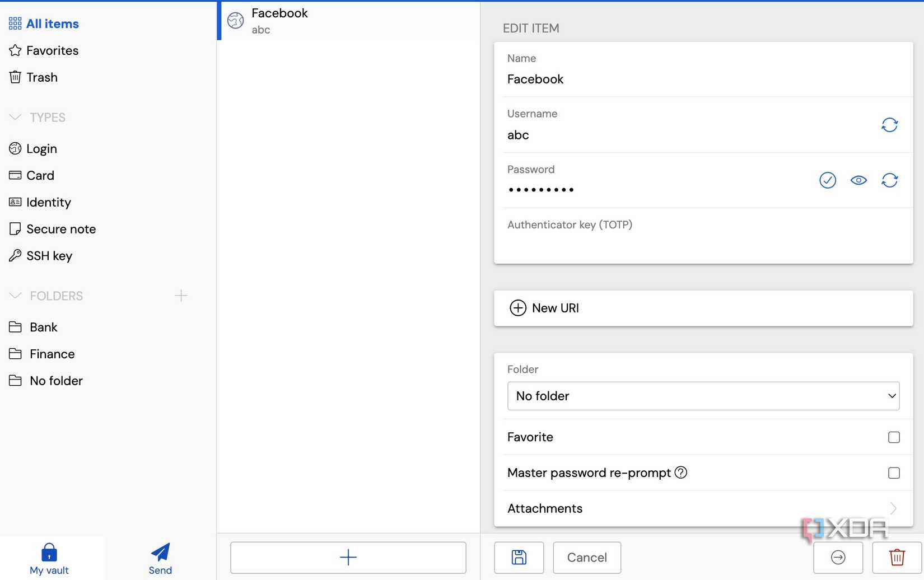Filter by Secure note type

coord(53,229)
